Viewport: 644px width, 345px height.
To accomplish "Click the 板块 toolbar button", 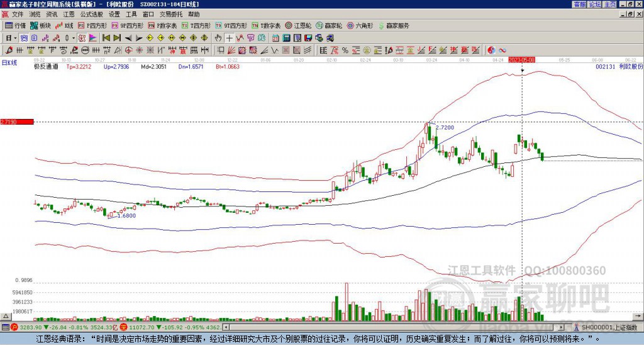I will pos(40,25).
